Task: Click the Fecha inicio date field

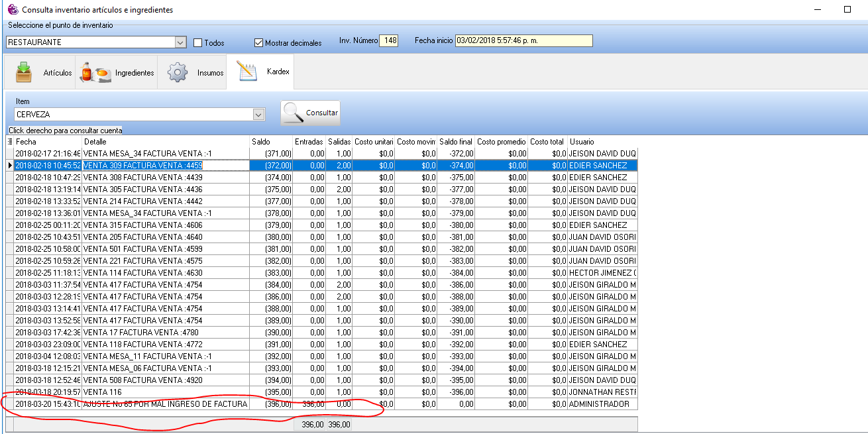Action: click(523, 41)
